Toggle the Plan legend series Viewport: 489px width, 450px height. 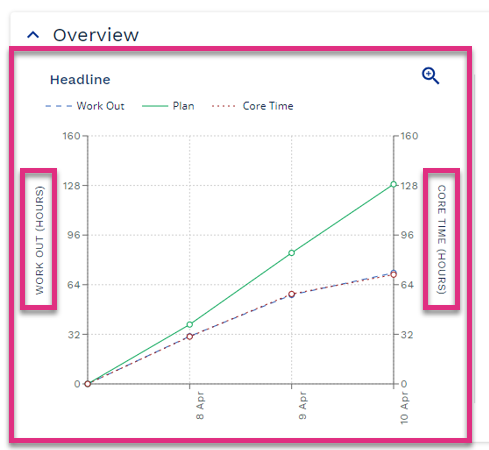(x=168, y=106)
